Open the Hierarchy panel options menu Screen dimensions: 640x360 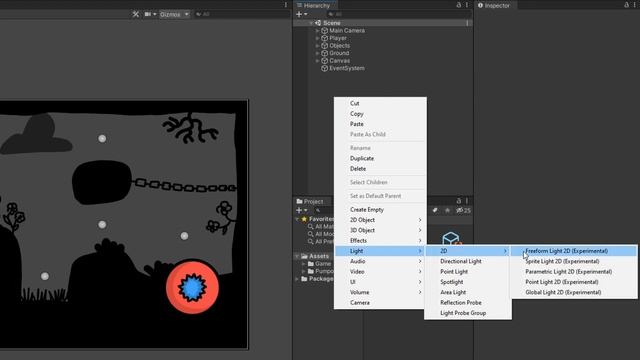click(467, 5)
